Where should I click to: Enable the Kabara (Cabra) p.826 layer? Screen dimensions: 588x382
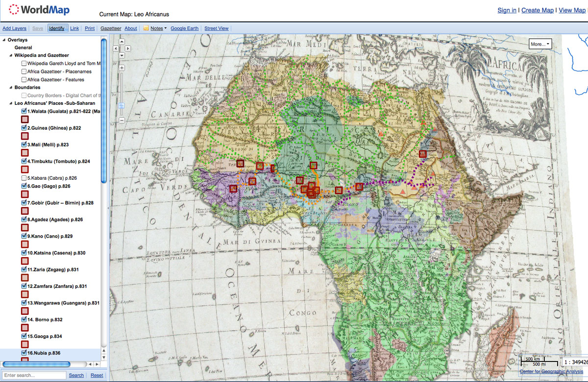tap(24, 178)
